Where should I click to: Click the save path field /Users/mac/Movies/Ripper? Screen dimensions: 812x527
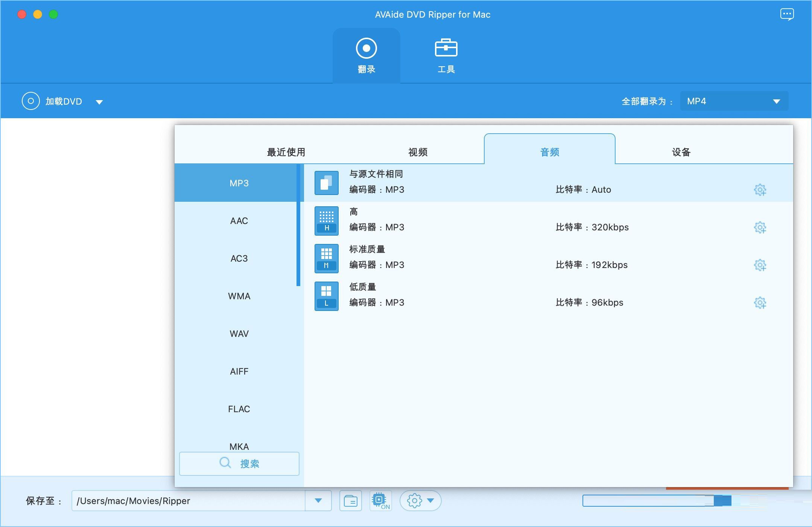(x=188, y=501)
